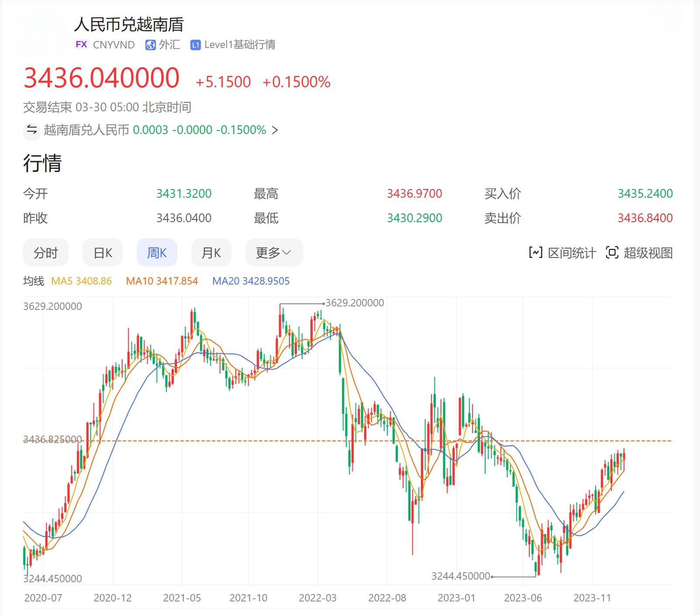Click the 均线 moving average label
The image size is (700, 615).
pos(34,281)
